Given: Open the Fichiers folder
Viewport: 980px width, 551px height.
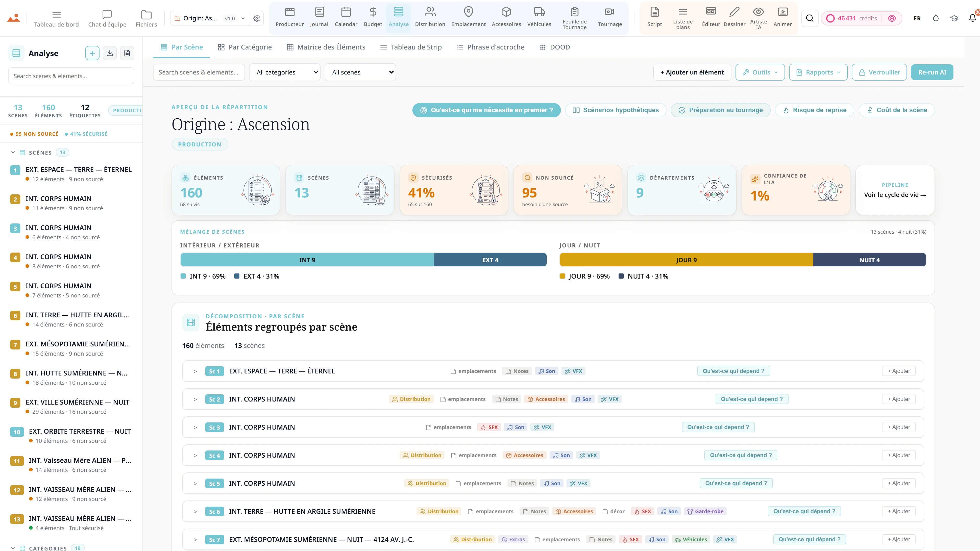Looking at the screenshot, I should pyautogui.click(x=146, y=19).
